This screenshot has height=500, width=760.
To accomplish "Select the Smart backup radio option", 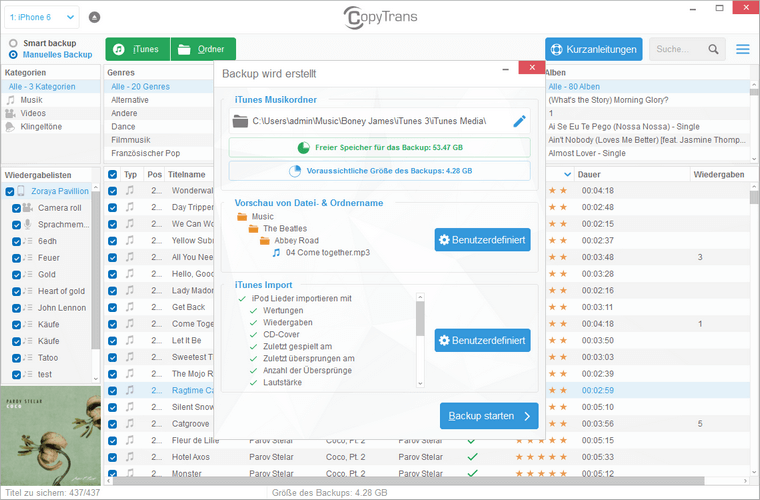I will click(x=13, y=43).
